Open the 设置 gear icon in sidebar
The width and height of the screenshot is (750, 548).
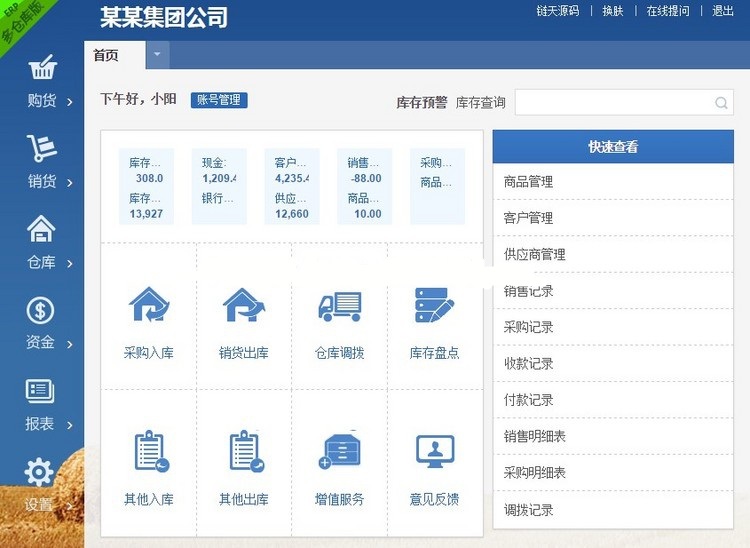(x=39, y=472)
